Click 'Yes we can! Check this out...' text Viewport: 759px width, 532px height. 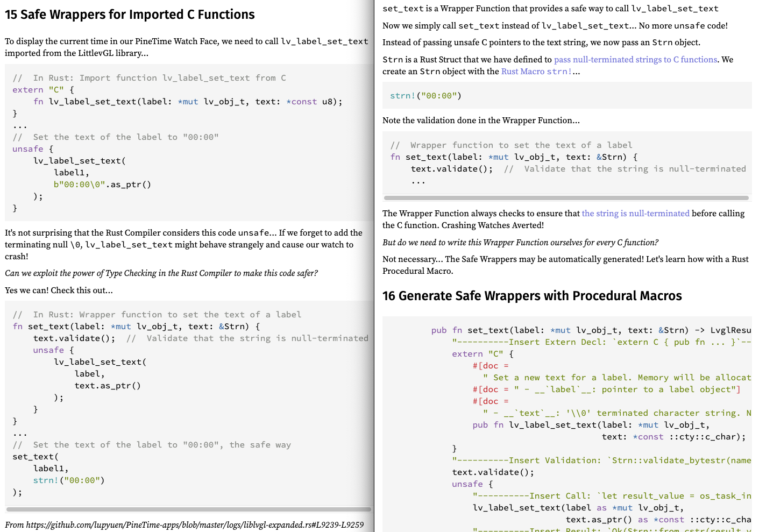59,290
